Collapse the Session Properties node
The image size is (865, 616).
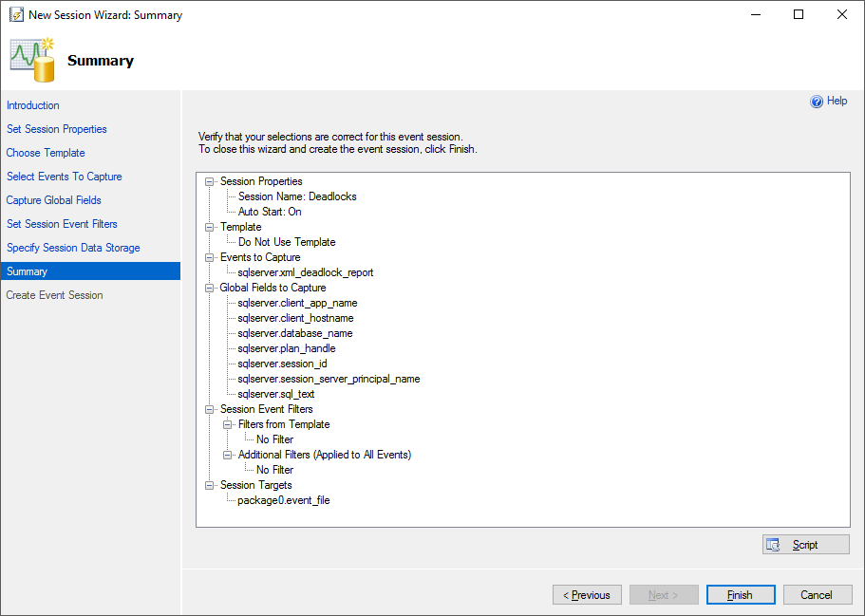point(209,181)
